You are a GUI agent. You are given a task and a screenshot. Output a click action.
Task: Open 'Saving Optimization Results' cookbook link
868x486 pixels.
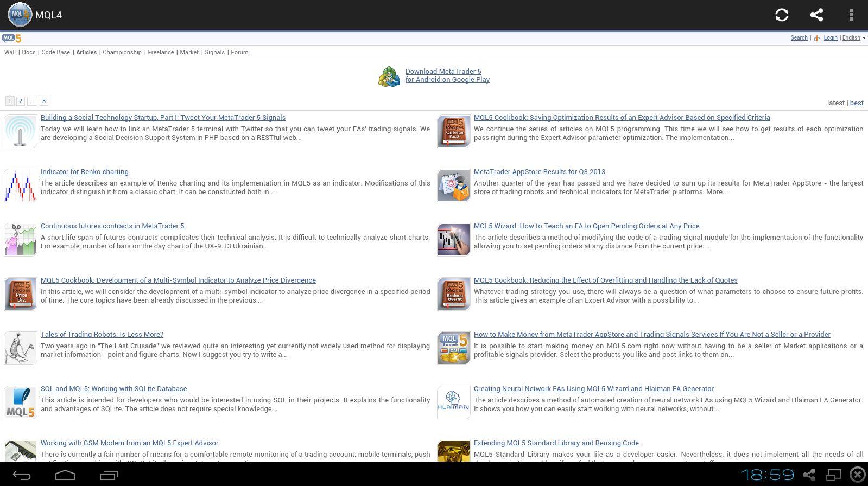[x=622, y=117]
